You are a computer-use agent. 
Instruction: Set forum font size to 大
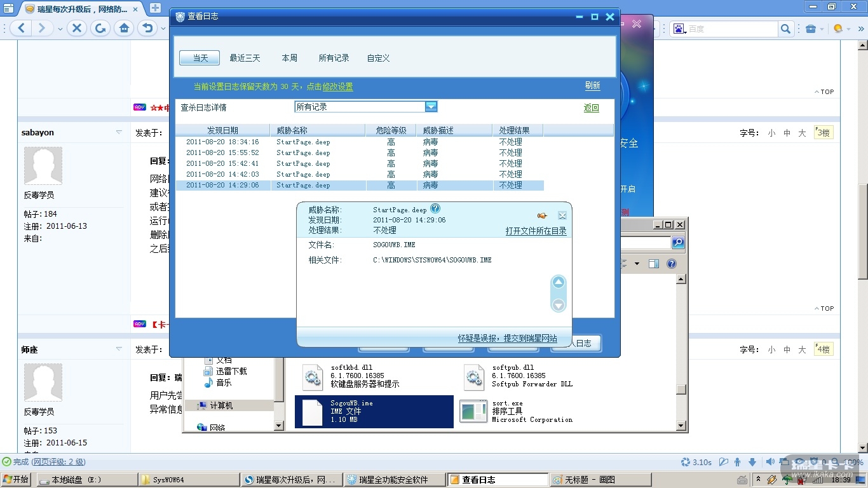tap(802, 133)
